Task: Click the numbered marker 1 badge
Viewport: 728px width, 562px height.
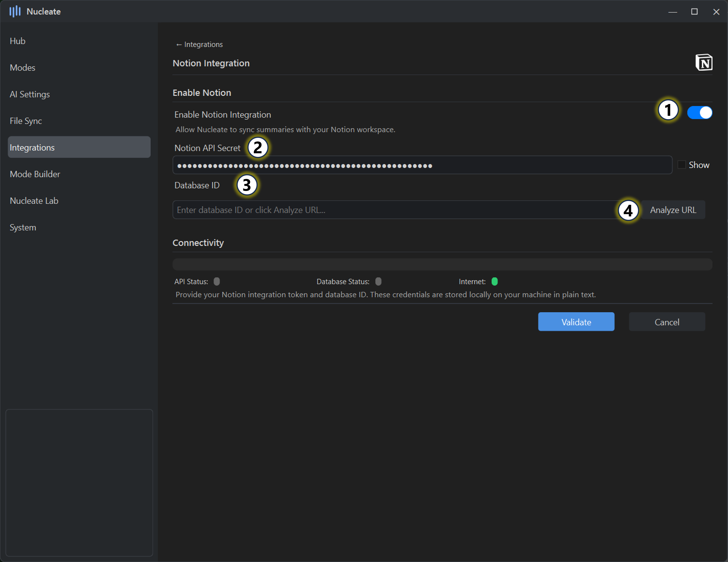Action: 668,110
